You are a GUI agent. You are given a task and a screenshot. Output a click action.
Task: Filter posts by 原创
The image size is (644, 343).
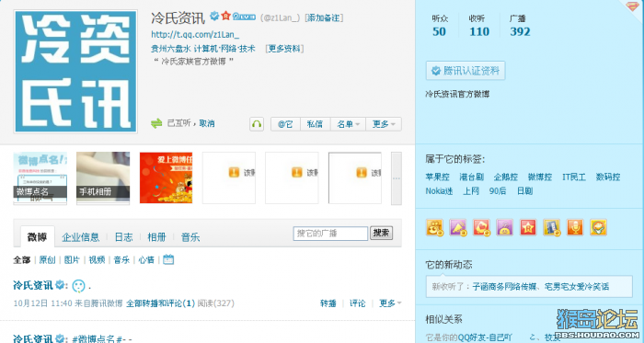[x=47, y=259]
